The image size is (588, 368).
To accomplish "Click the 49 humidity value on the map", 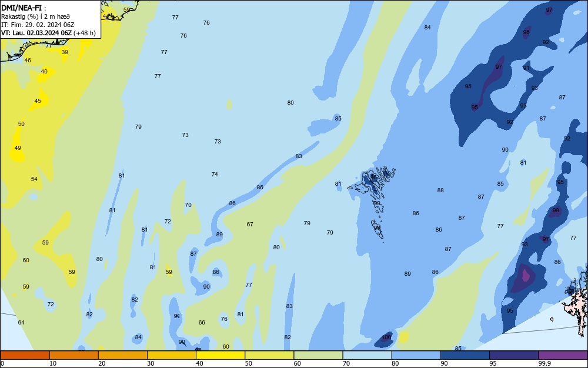I will pyautogui.click(x=18, y=148).
